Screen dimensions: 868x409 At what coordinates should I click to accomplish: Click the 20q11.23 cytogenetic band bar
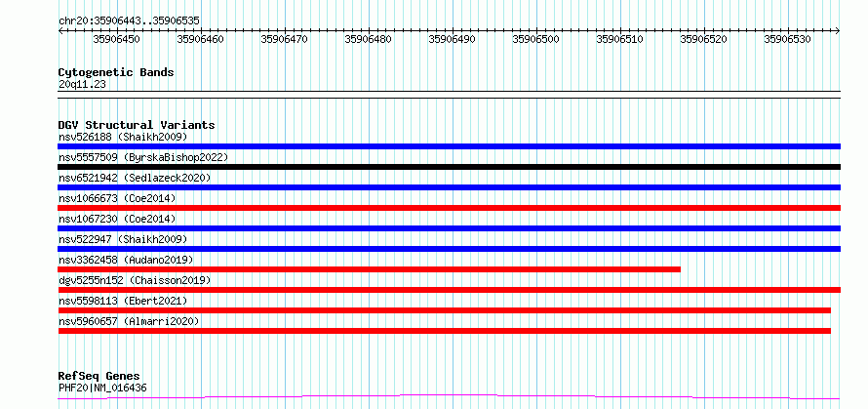click(449, 95)
